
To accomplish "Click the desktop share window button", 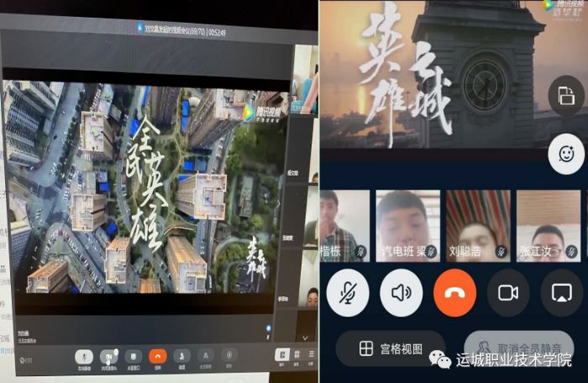I will click(x=133, y=356).
